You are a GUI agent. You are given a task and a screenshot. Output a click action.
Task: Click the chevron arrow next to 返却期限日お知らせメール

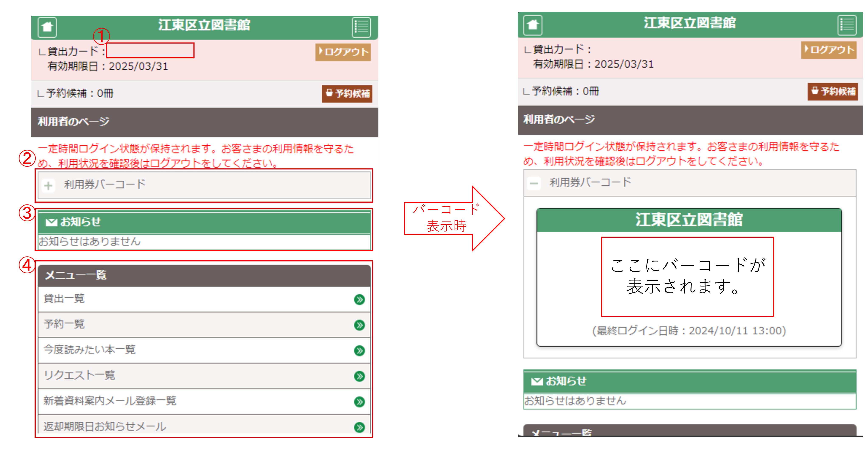(360, 427)
